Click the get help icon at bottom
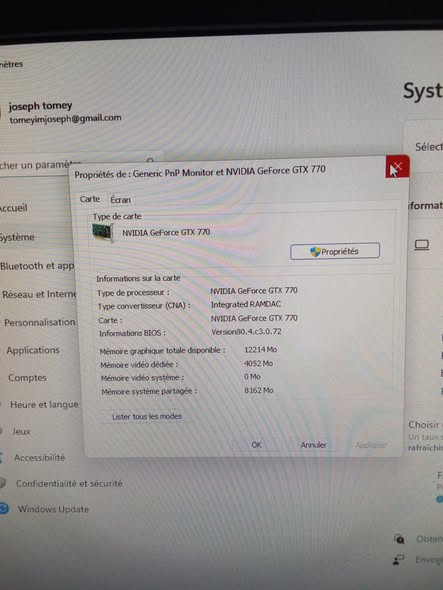 coord(399,539)
